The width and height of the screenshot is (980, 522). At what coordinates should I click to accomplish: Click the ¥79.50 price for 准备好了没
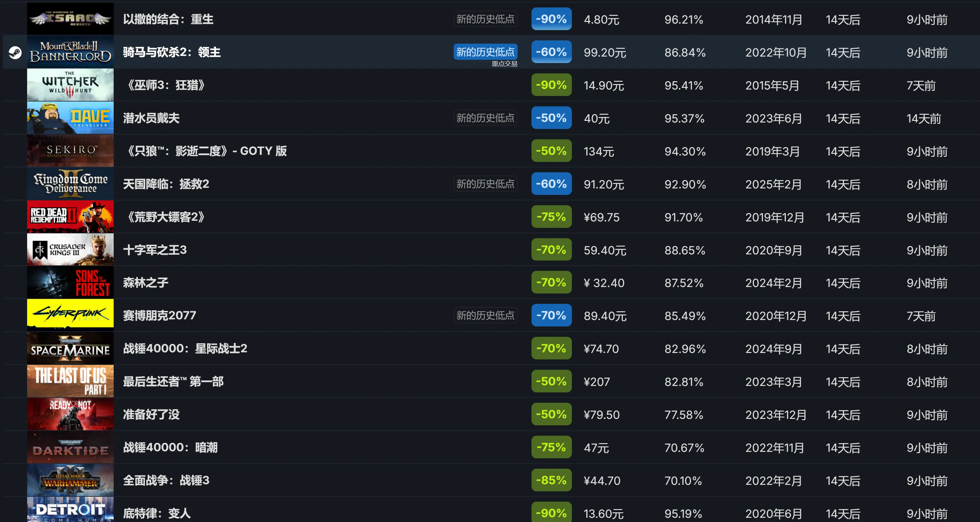(602, 415)
